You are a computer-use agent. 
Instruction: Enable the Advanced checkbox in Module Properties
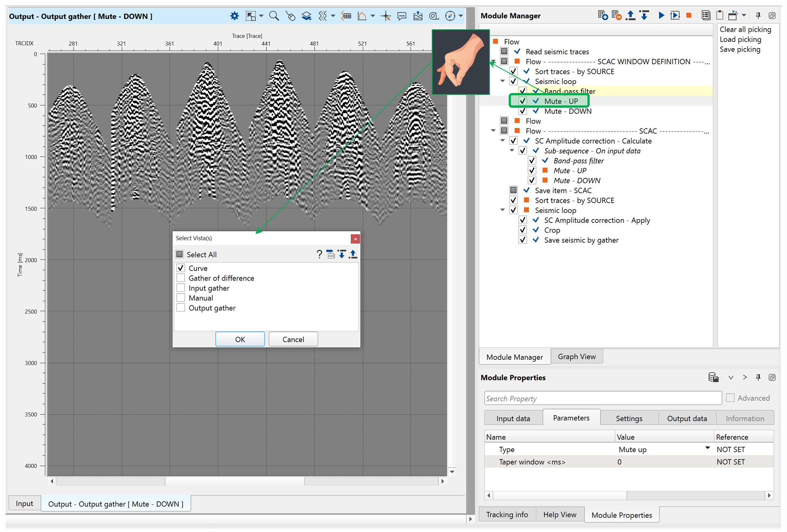[730, 398]
